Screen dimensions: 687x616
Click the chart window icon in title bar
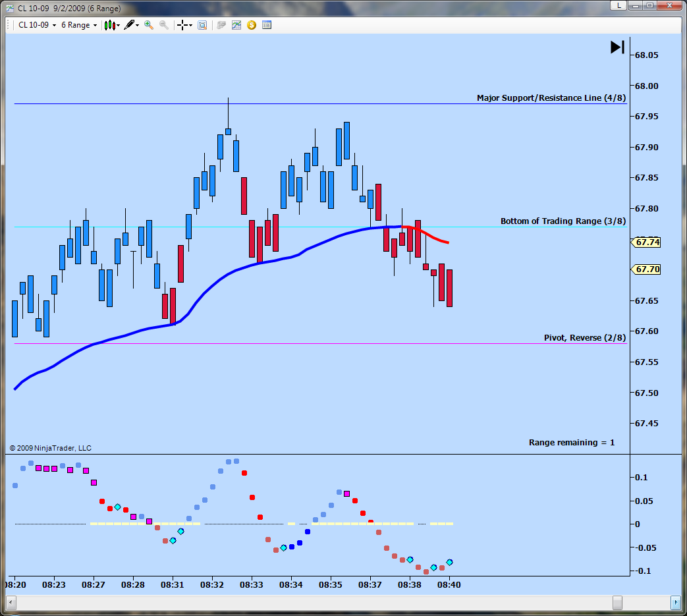(10, 9)
